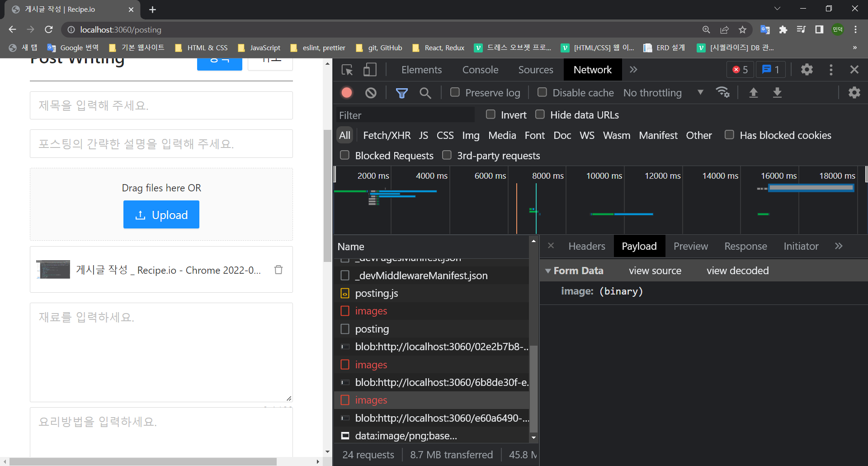Check the Invert filter option
The image size is (868, 466).
pyautogui.click(x=491, y=114)
